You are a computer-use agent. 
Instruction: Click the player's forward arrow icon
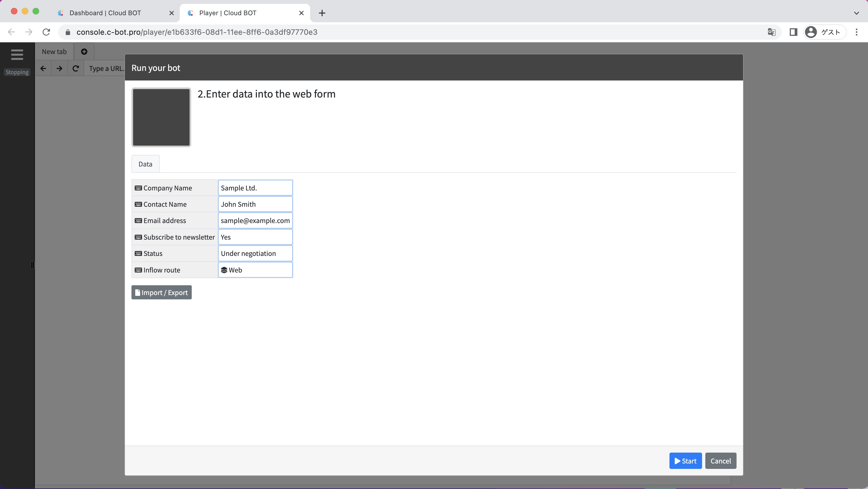click(x=59, y=68)
